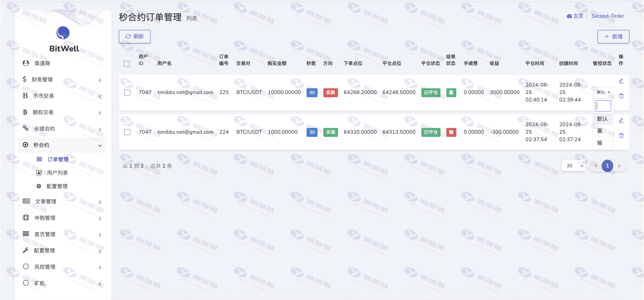Image resolution: width=644 pixels, height=300 pixels.
Task: Expand the 文章管理 menu chevron
Action: pos(100,202)
